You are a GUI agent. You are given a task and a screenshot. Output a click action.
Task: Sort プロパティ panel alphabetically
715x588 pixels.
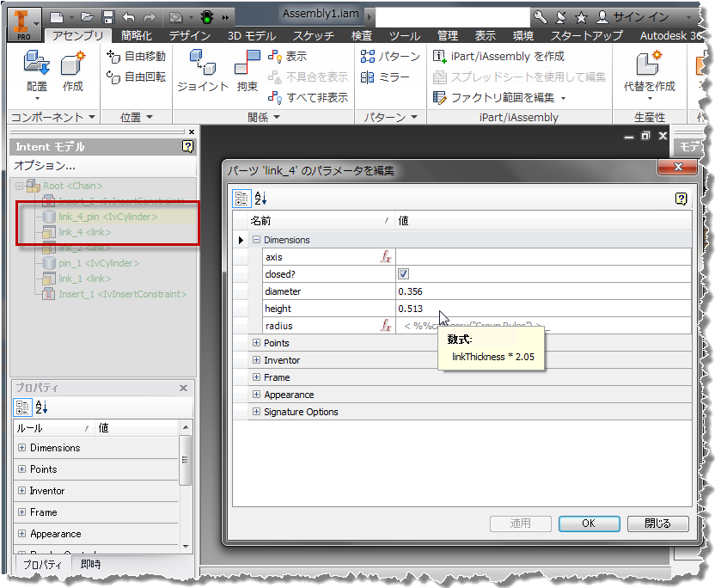41,407
